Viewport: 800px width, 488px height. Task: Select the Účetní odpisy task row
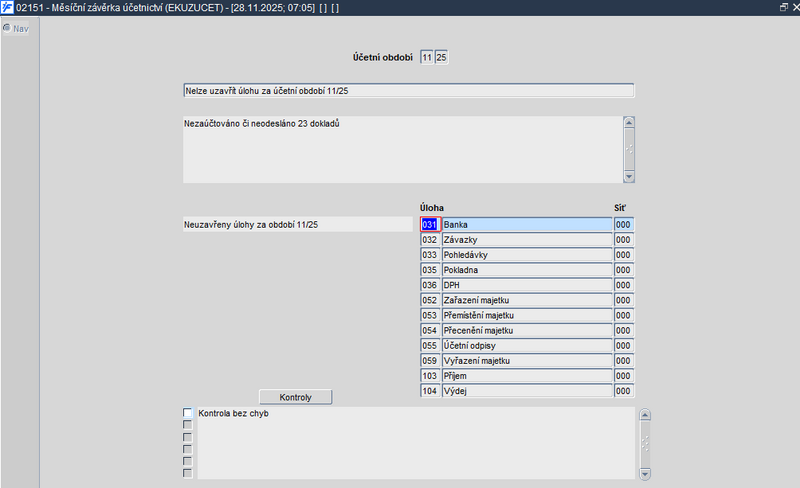[x=527, y=346]
